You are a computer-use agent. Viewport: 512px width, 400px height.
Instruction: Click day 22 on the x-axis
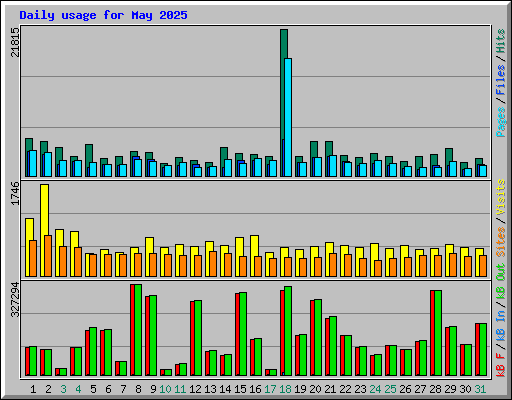pyautogui.click(x=345, y=389)
